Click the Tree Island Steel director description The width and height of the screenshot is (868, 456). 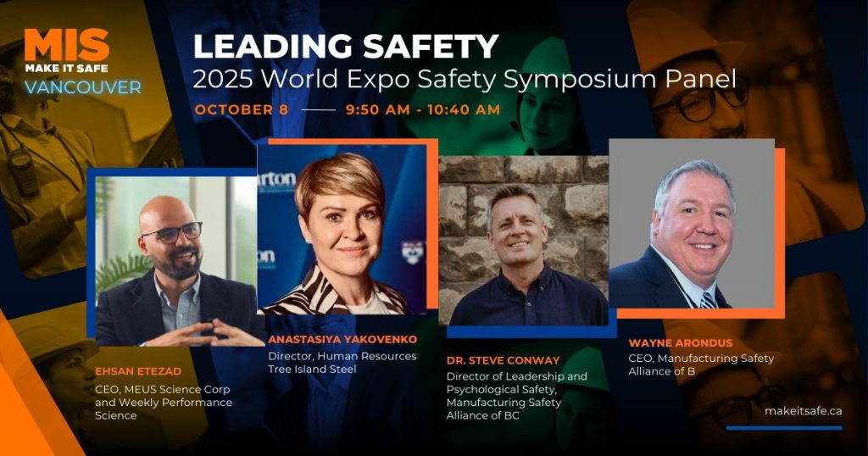pyautogui.click(x=342, y=363)
